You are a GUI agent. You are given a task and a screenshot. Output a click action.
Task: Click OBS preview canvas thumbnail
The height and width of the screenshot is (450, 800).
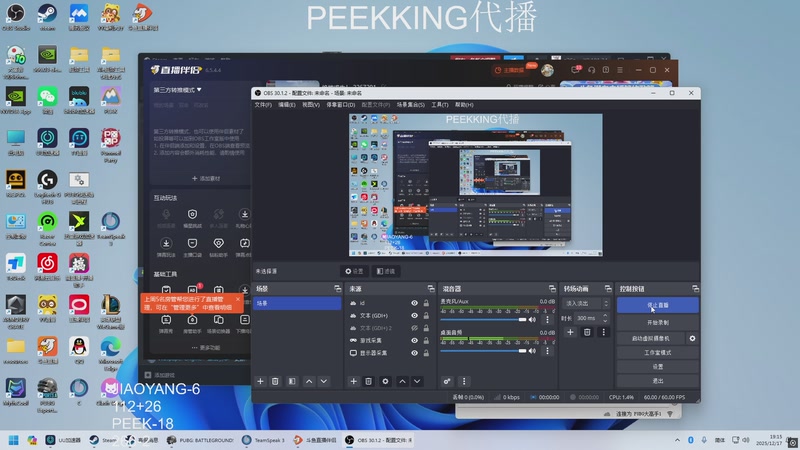476,185
